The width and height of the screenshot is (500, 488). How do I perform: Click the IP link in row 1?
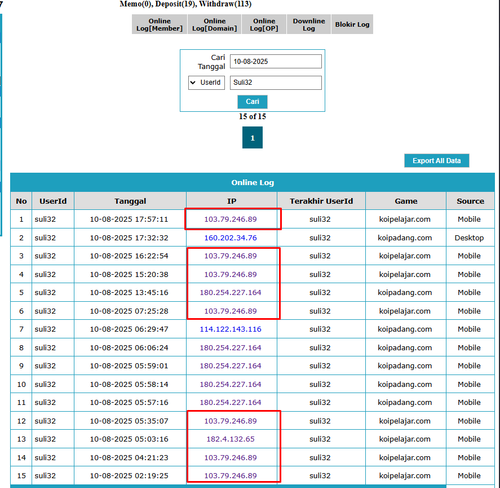(x=231, y=219)
